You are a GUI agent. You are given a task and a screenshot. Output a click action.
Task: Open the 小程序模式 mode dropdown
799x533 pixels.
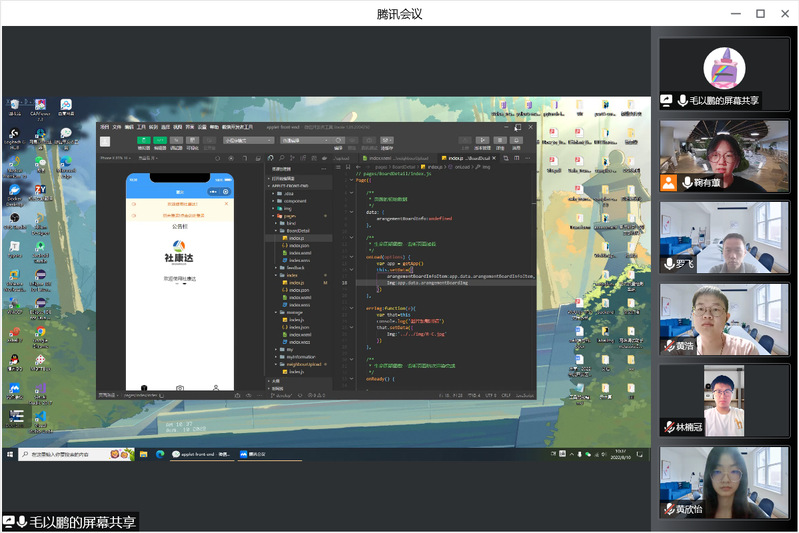coord(249,141)
